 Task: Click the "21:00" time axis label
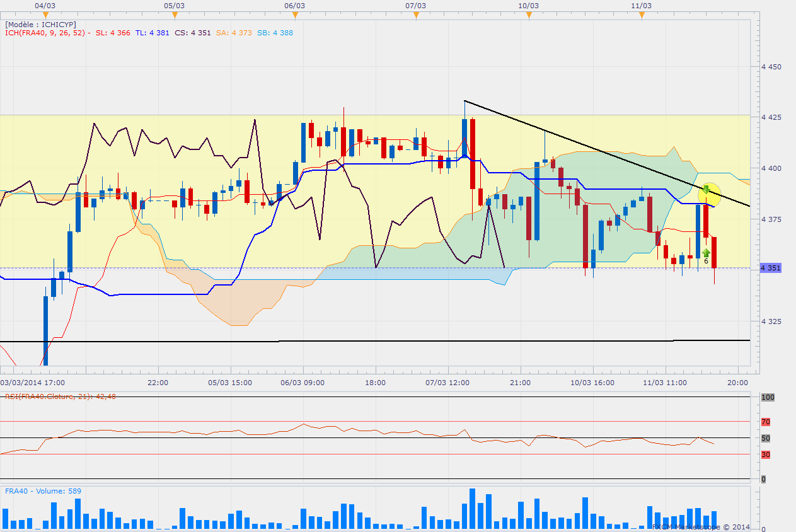(521, 382)
